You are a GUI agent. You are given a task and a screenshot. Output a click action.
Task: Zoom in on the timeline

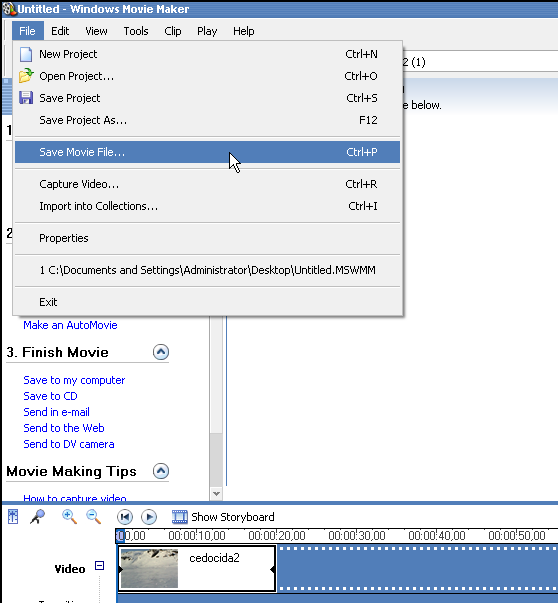[x=69, y=517]
